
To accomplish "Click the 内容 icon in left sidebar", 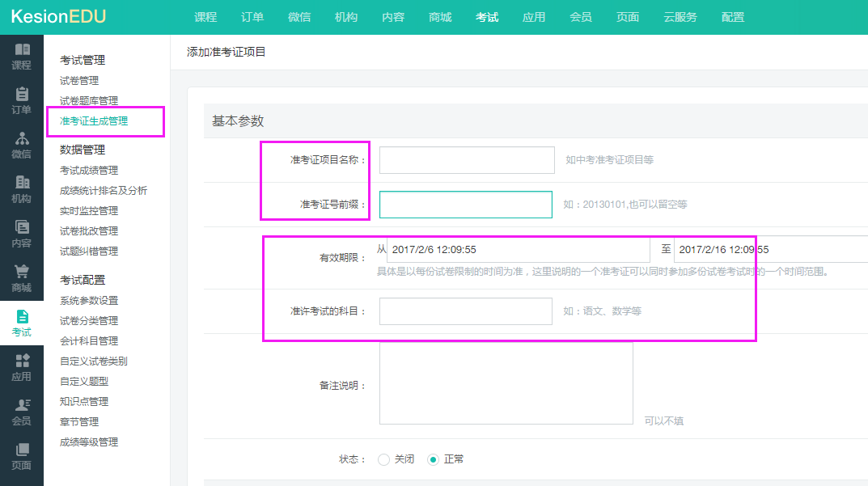I will (22, 228).
